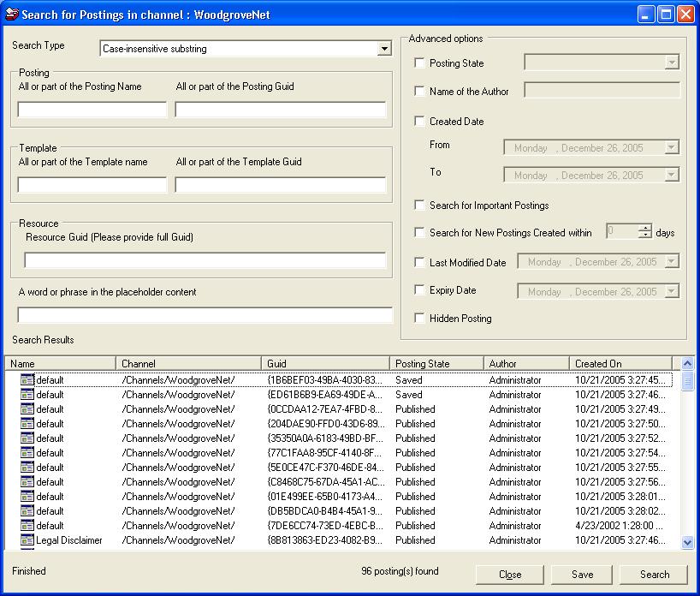
Task: Sort results by Created On column
Action: [x=620, y=364]
